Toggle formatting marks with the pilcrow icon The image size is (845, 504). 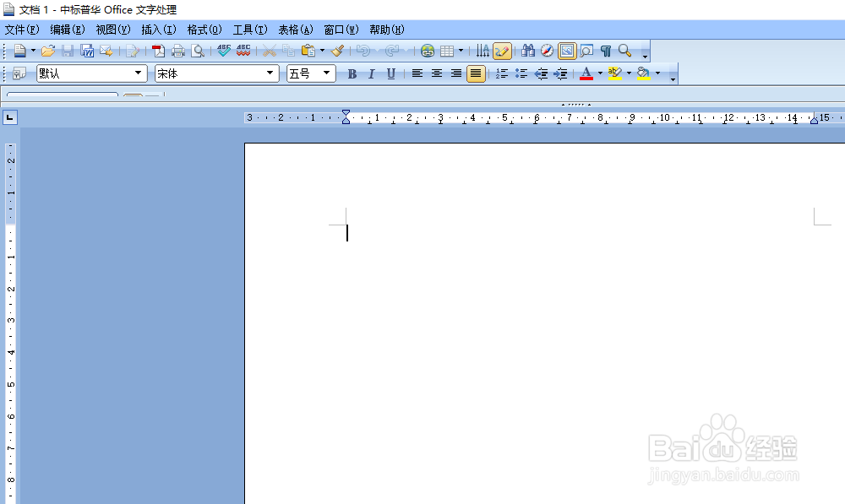point(607,50)
